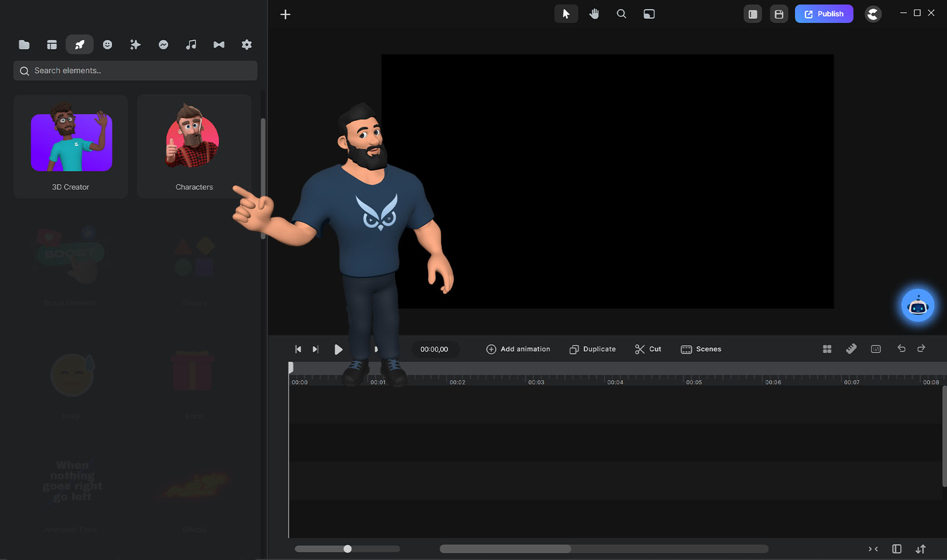This screenshot has height=560, width=947.
Task: Click the save project icon
Action: 779,14
